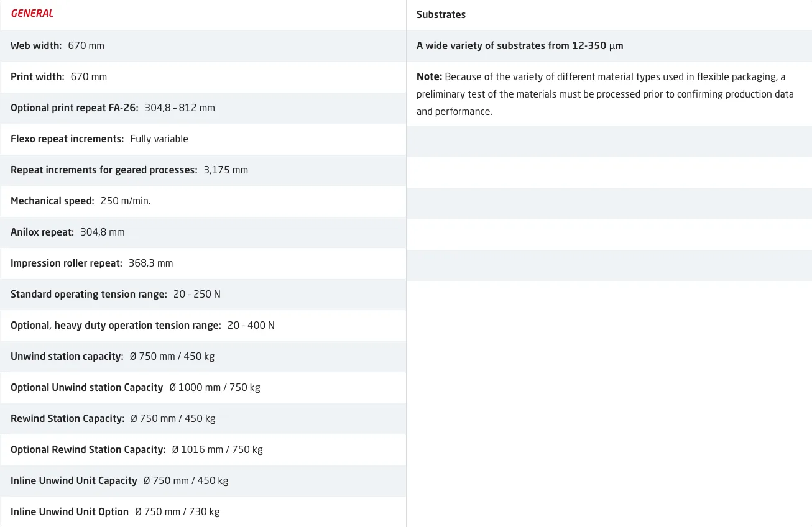Click the Substrates column heading
This screenshot has width=812, height=527.
click(441, 15)
